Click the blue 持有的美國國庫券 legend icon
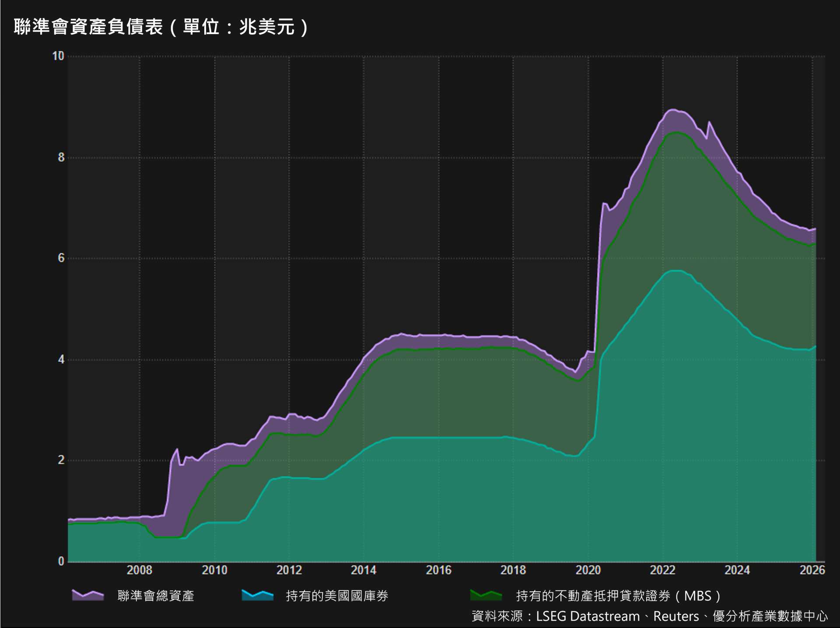 click(257, 595)
